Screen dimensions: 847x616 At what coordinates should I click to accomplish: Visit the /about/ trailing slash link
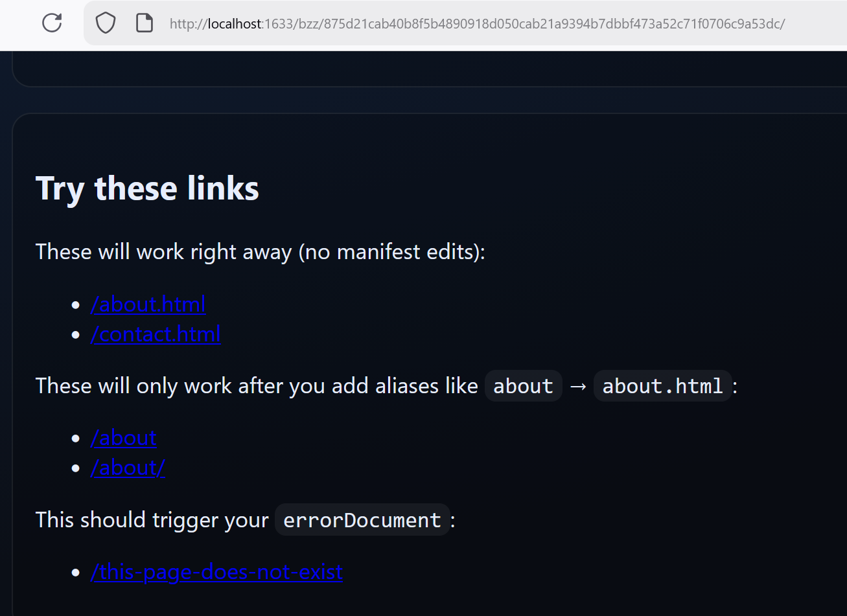click(x=128, y=468)
